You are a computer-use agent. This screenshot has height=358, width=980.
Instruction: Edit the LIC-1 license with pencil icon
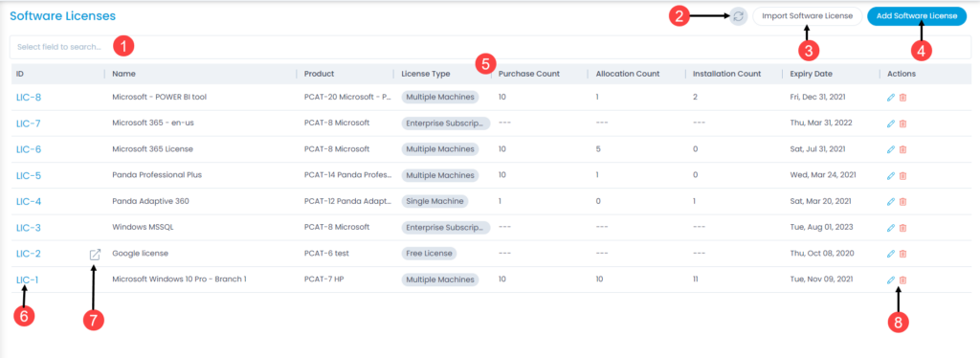[891, 280]
